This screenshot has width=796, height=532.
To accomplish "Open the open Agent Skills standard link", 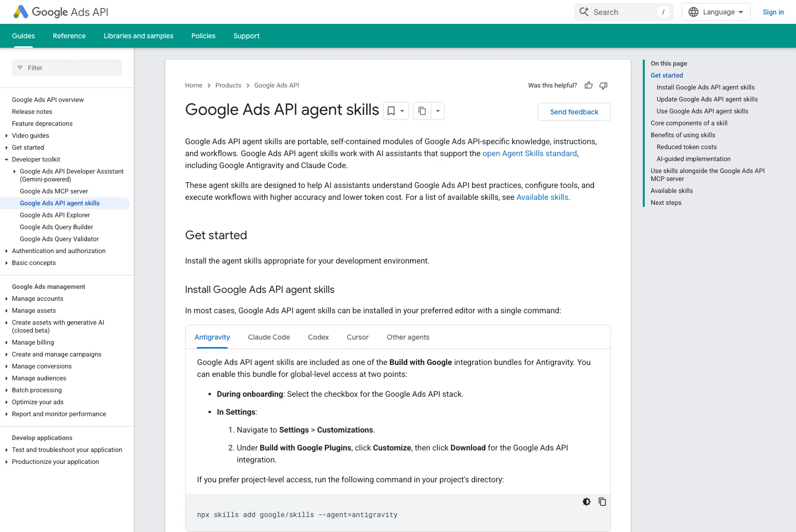I will [x=530, y=154].
